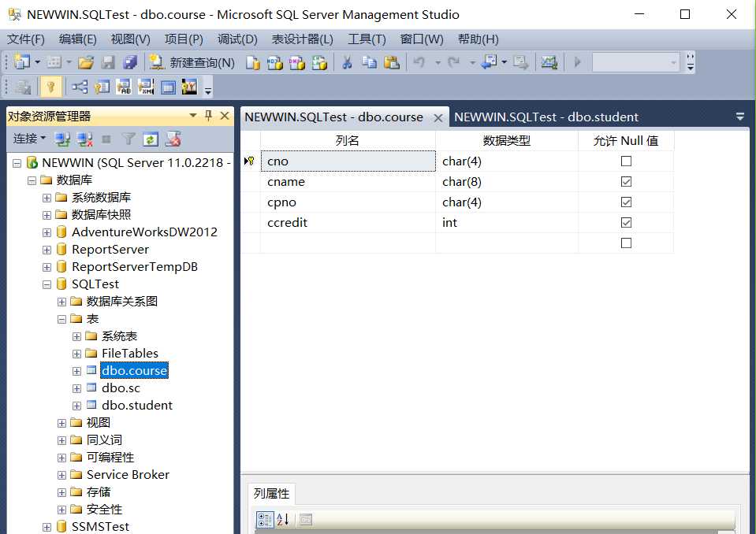756x534 pixels.
Task: Open the 编辑(E) menu
Action: [x=77, y=39]
